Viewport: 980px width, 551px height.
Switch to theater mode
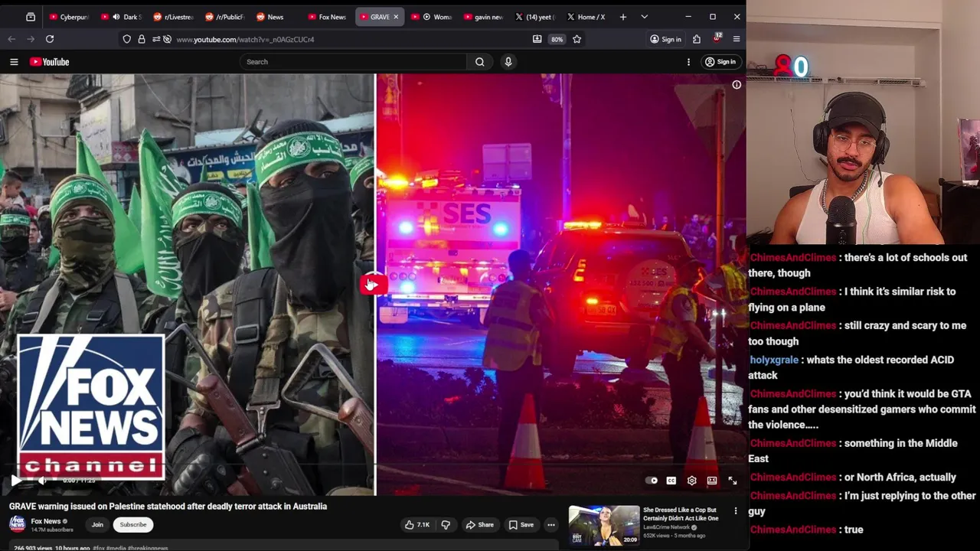point(712,481)
